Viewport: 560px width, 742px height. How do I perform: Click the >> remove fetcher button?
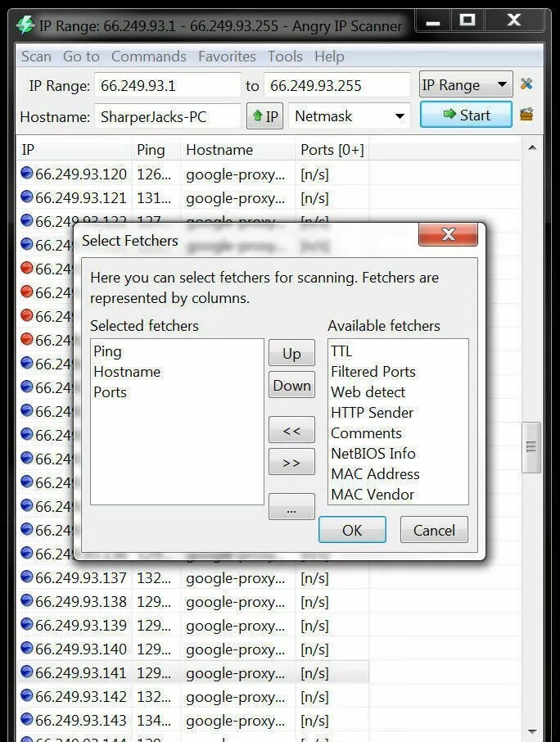click(291, 462)
